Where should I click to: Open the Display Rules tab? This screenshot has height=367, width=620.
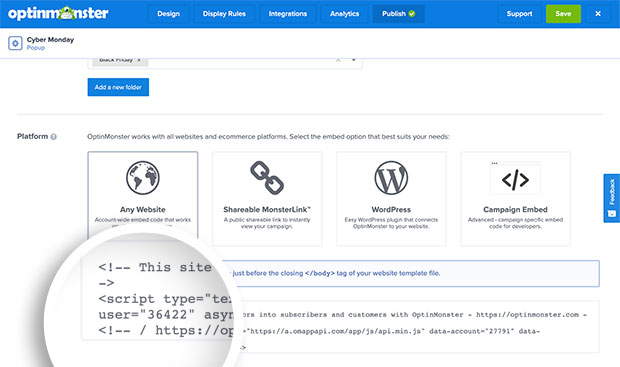click(x=224, y=14)
